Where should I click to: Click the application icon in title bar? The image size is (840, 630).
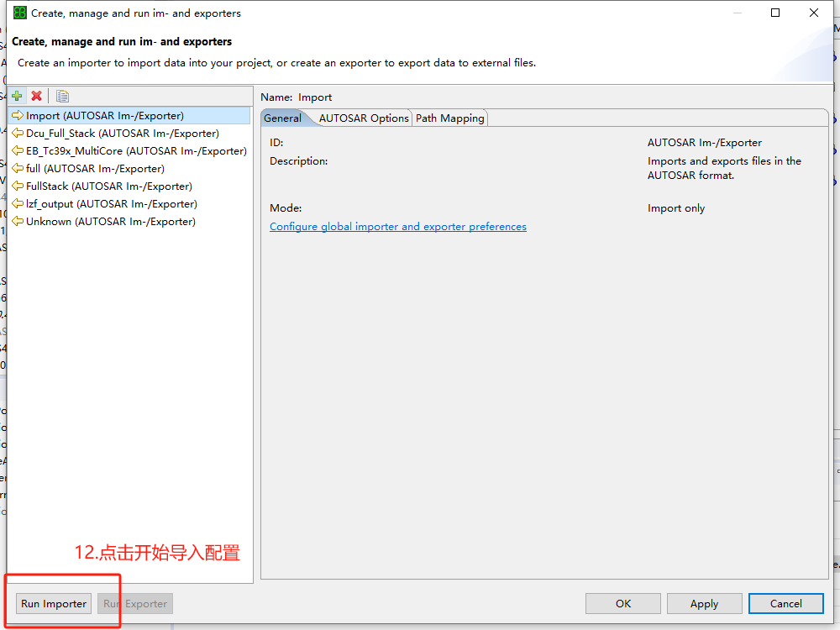tap(19, 13)
